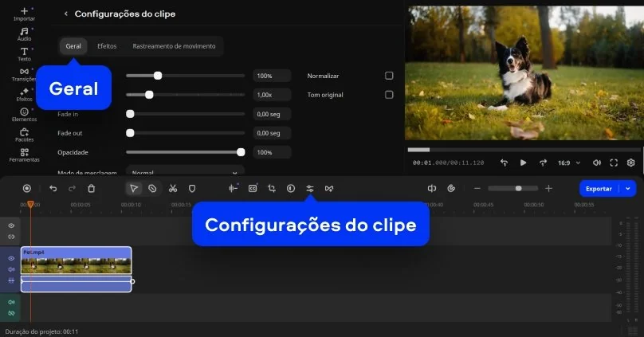Click the preview progress bar
Screen dimensions: 644x337
coord(524,150)
